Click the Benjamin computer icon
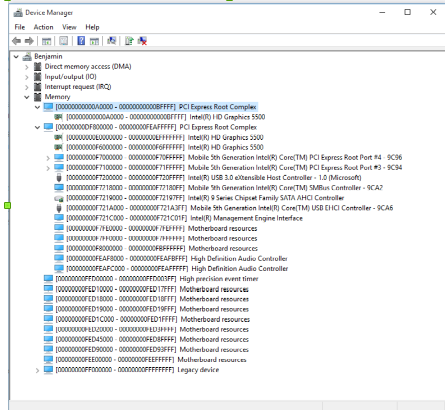 click(x=27, y=57)
